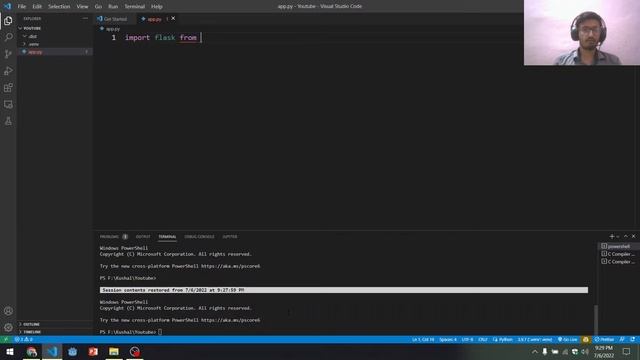640x360 pixels.
Task: Open the Selection menu
Action: click(59, 6)
